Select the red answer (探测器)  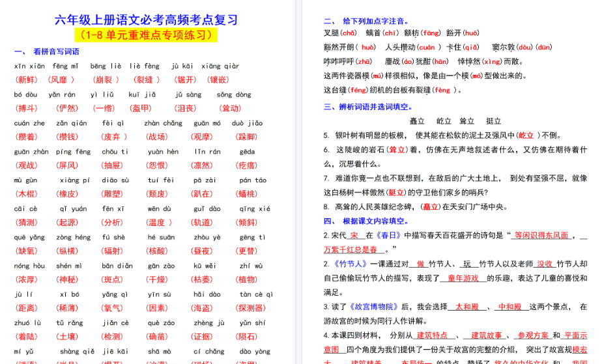pos(250,308)
